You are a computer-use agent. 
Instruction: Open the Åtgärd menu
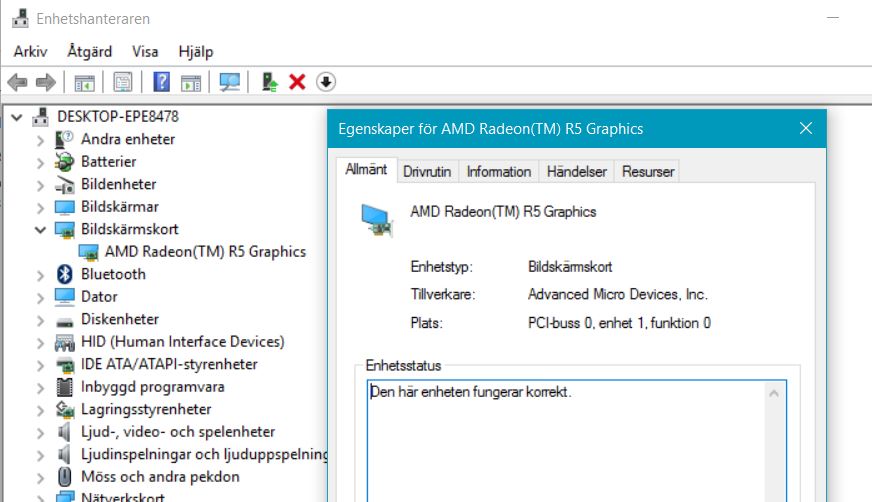click(90, 52)
